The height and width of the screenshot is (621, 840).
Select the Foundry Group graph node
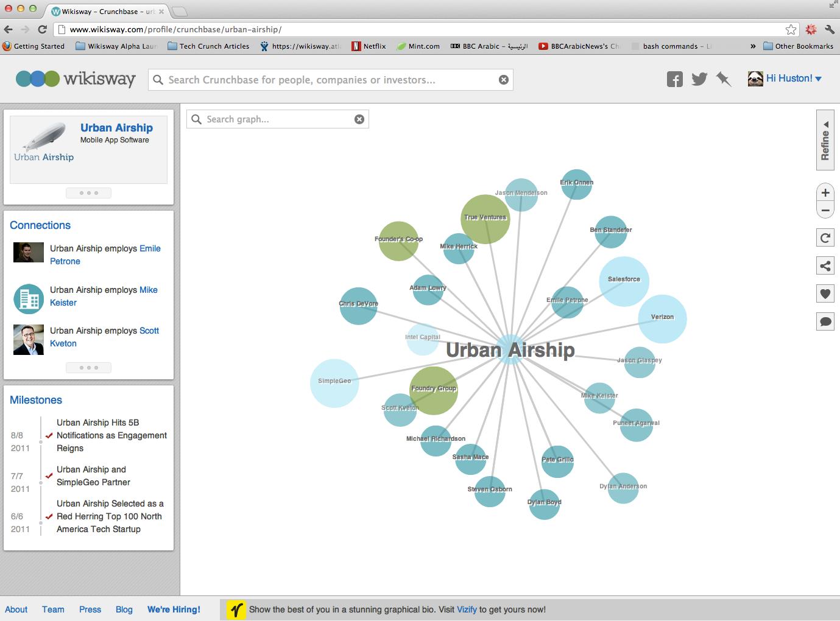(434, 391)
